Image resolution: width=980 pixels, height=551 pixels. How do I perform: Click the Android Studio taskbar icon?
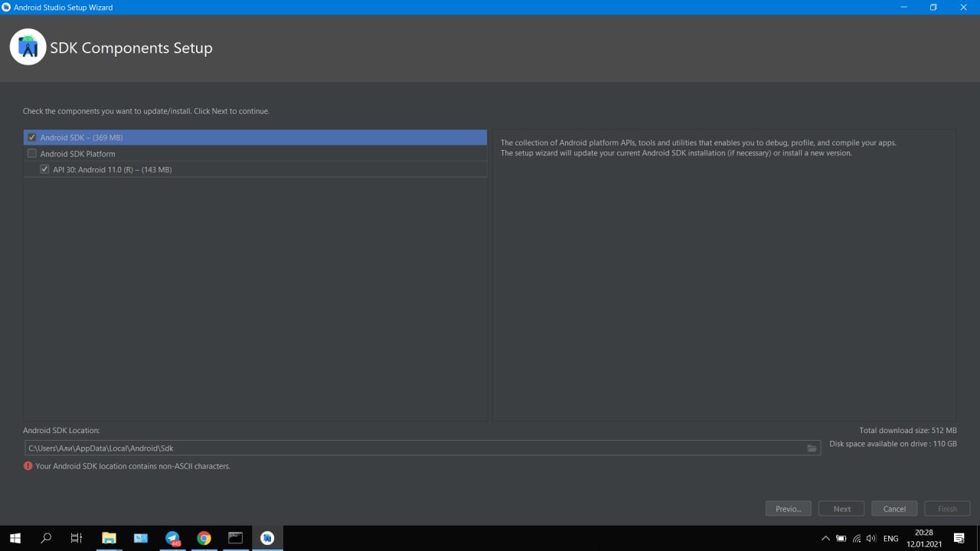point(267,538)
